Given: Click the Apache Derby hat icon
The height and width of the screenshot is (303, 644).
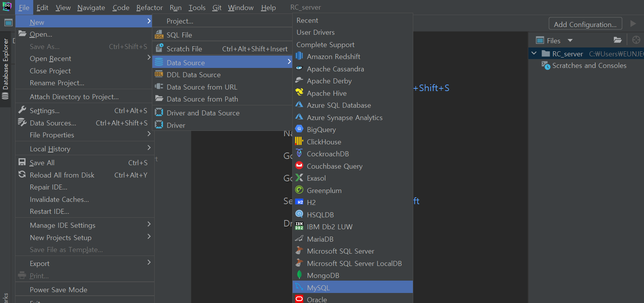Looking at the screenshot, I should 299,80.
